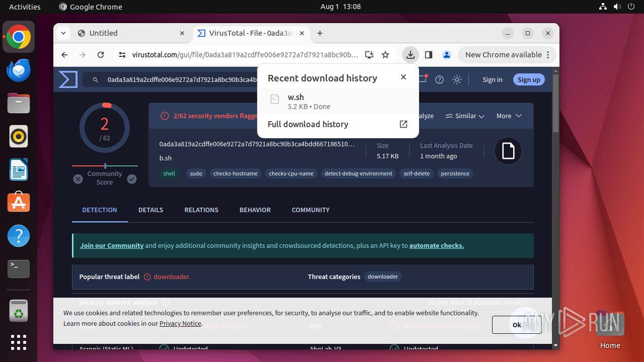Expand the Similar dropdown

(x=465, y=116)
